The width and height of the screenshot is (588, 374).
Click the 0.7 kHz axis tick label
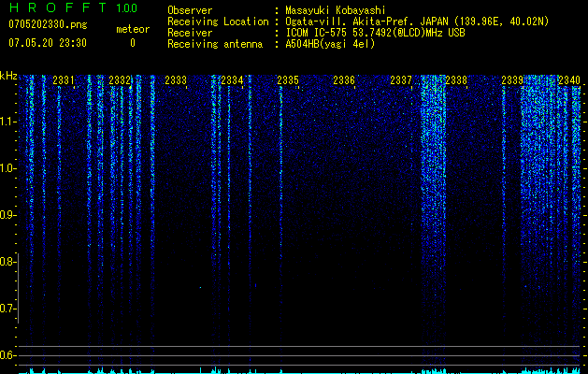[x=7, y=309]
